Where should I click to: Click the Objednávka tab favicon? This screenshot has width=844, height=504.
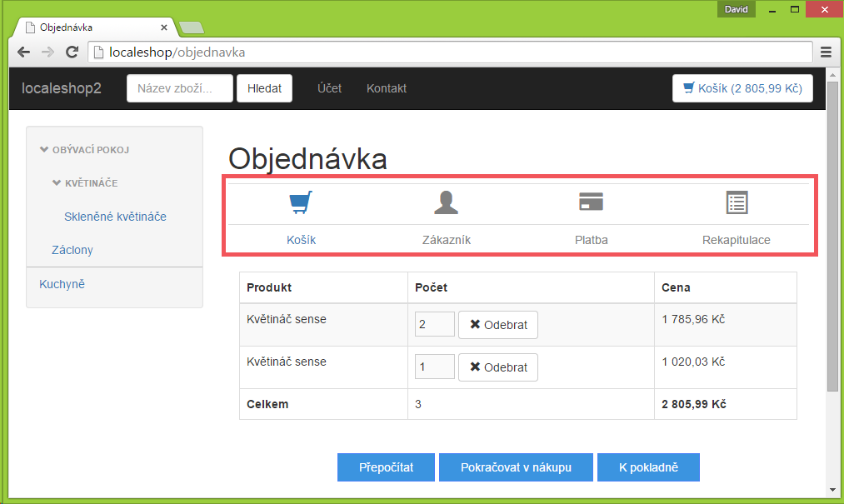pyautogui.click(x=31, y=26)
